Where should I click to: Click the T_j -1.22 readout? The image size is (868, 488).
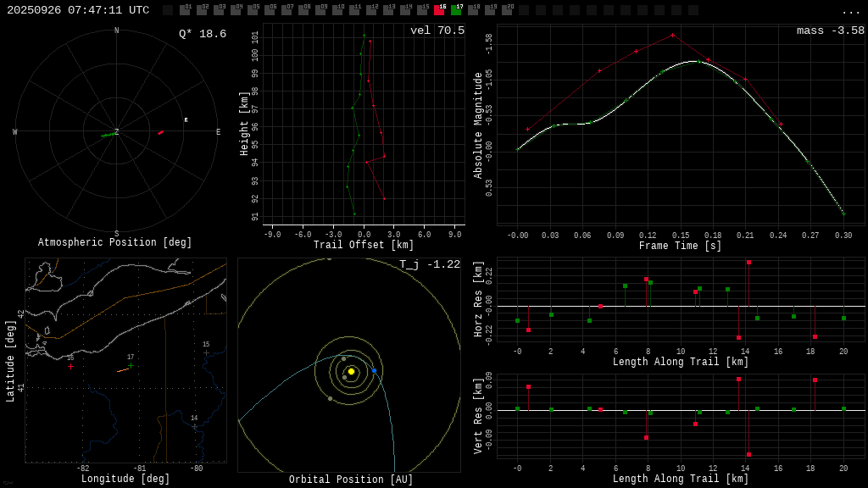pyautogui.click(x=430, y=264)
